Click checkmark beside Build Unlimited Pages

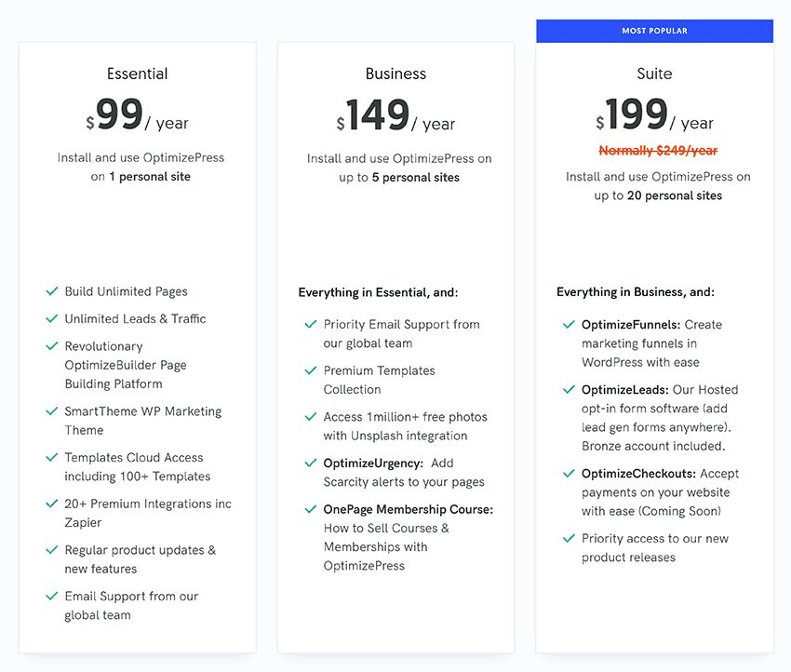(52, 291)
